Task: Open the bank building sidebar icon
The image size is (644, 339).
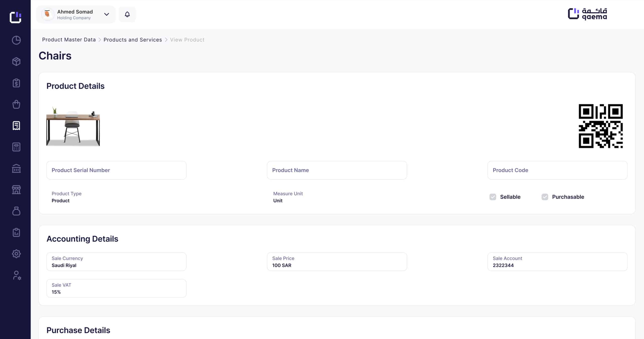Action: click(16, 168)
